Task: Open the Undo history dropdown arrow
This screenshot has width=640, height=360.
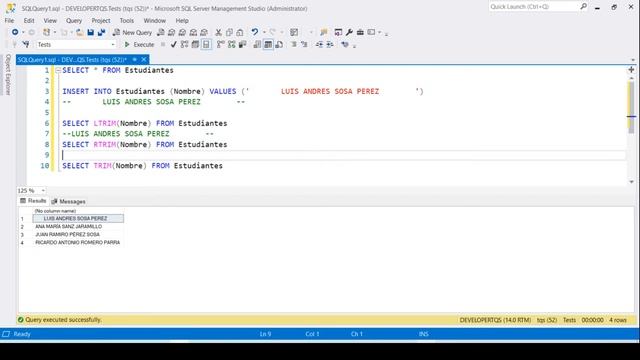Action: click(x=264, y=32)
